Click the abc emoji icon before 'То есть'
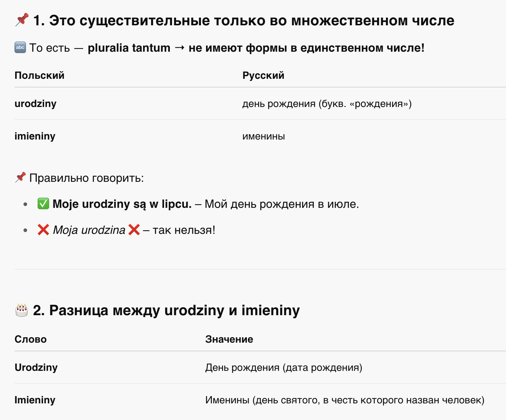 (x=20, y=47)
